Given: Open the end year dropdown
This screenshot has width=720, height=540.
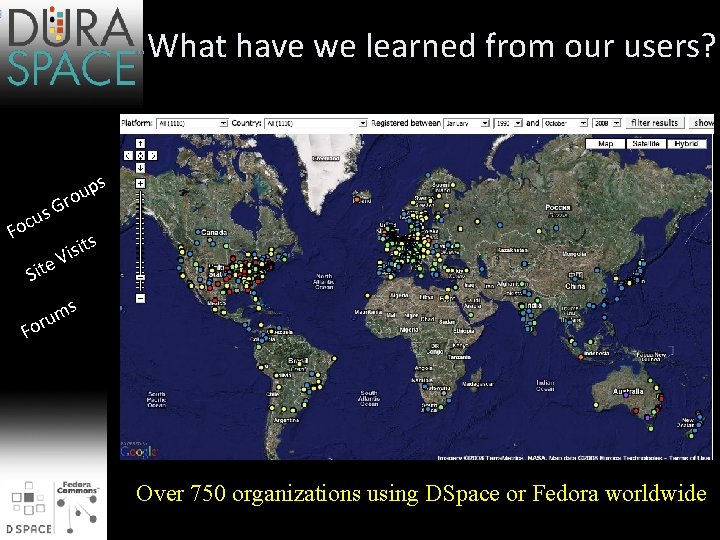Looking at the screenshot, I should pyautogui.click(x=606, y=123).
